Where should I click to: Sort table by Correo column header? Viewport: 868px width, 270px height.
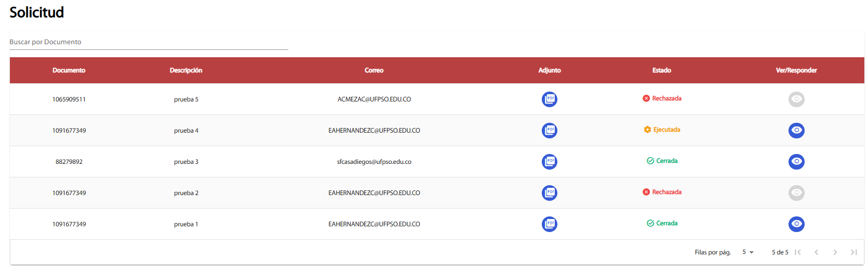(x=373, y=70)
